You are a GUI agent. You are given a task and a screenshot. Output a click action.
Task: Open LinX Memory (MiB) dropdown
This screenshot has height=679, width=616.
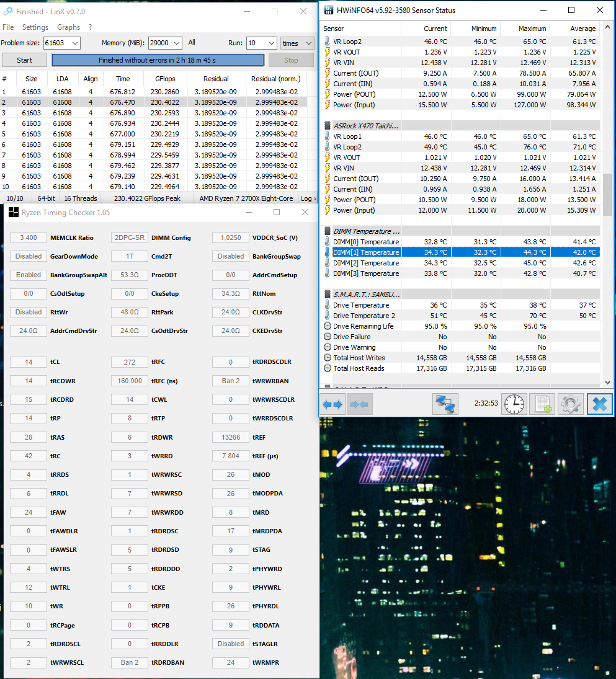coord(177,43)
